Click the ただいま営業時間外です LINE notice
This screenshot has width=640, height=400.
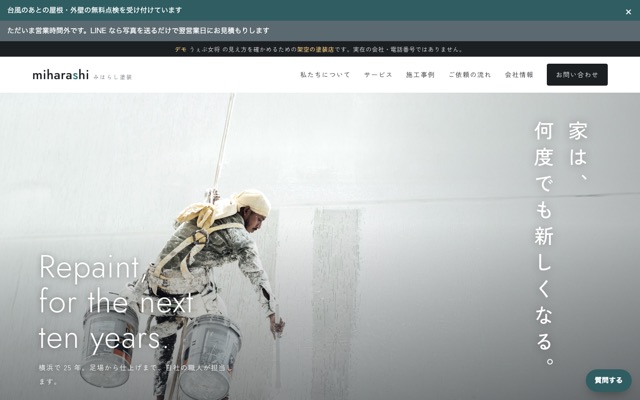point(138,31)
